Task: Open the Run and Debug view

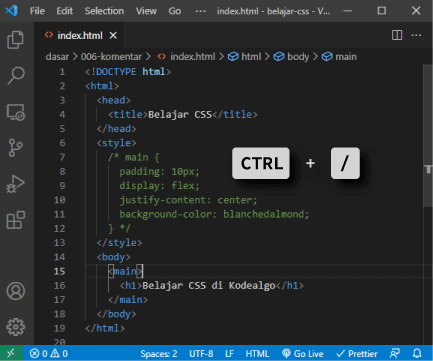Action: [x=16, y=184]
